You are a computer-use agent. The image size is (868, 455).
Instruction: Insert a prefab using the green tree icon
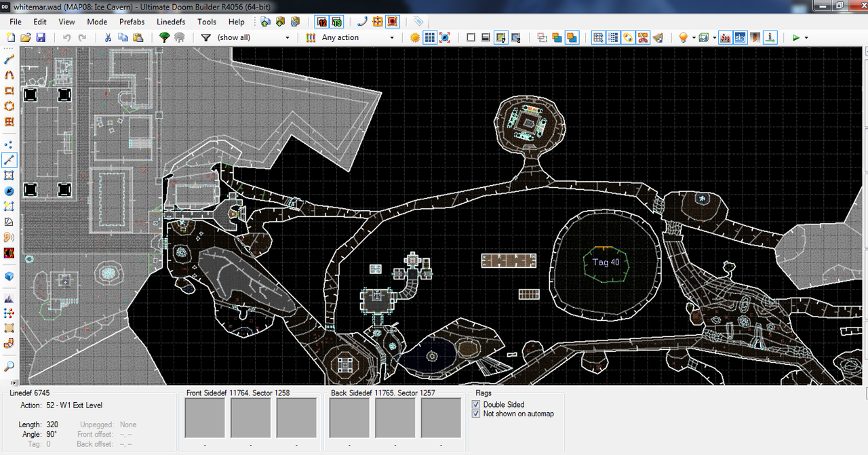tap(164, 37)
